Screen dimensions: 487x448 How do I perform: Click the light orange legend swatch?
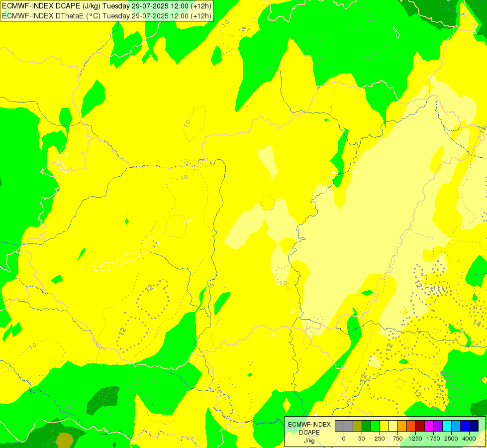tap(402, 426)
